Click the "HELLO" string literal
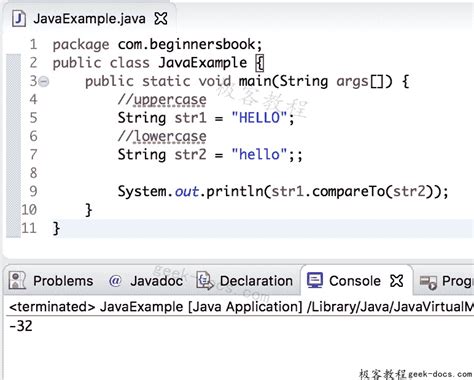This screenshot has height=380, width=474. (x=260, y=118)
